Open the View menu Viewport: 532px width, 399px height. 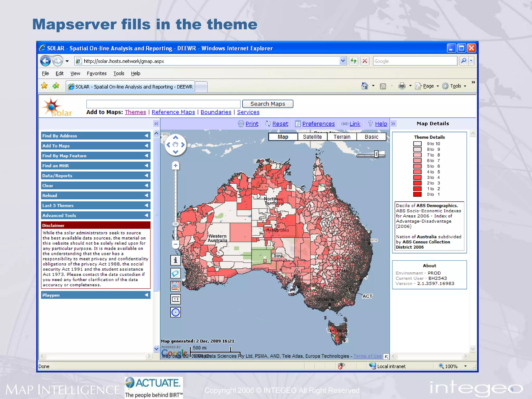pos(75,74)
